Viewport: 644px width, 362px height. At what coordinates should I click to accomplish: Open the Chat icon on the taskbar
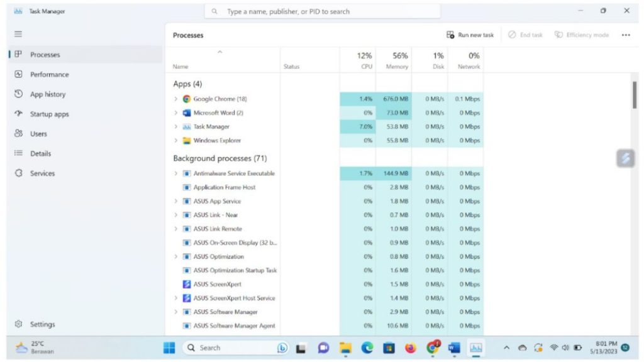click(x=323, y=348)
